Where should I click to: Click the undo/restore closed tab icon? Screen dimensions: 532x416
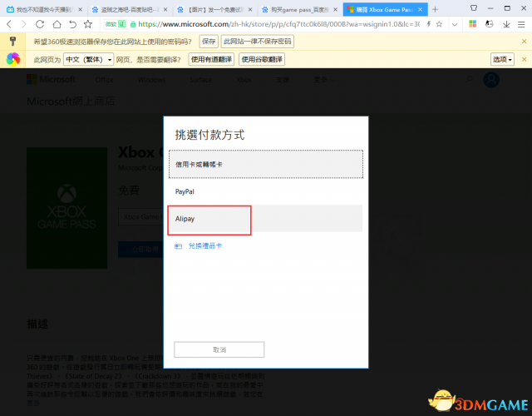pos(72,24)
